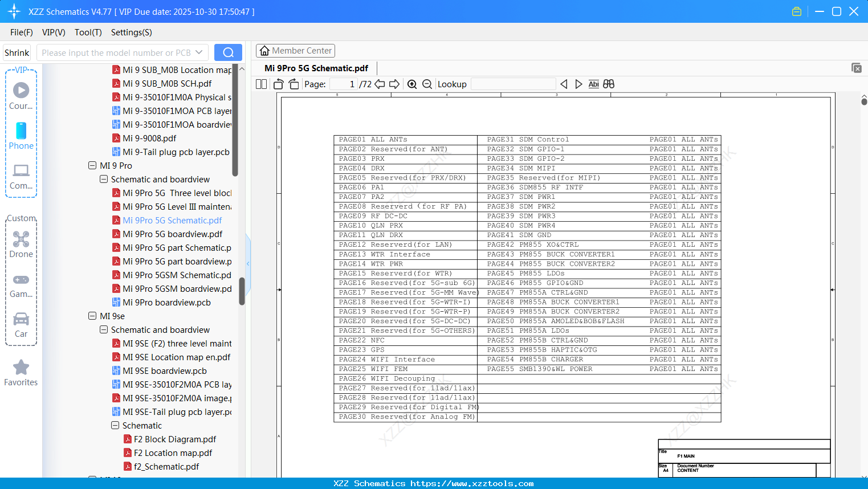Open Mi 9 SUB_M0B SCH.pdf
The width and height of the screenshot is (868, 489).
[167, 84]
